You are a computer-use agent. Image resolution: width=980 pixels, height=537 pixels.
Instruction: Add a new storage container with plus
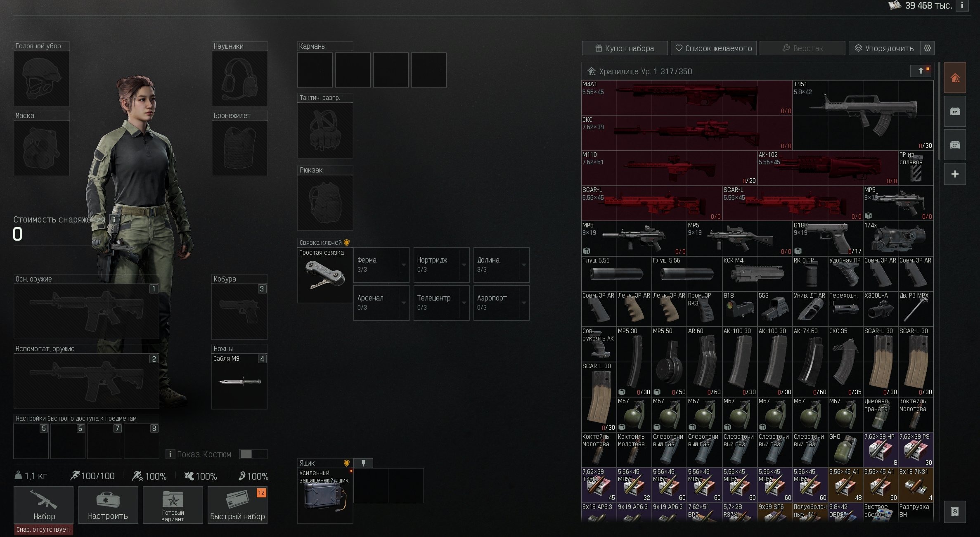coord(955,174)
